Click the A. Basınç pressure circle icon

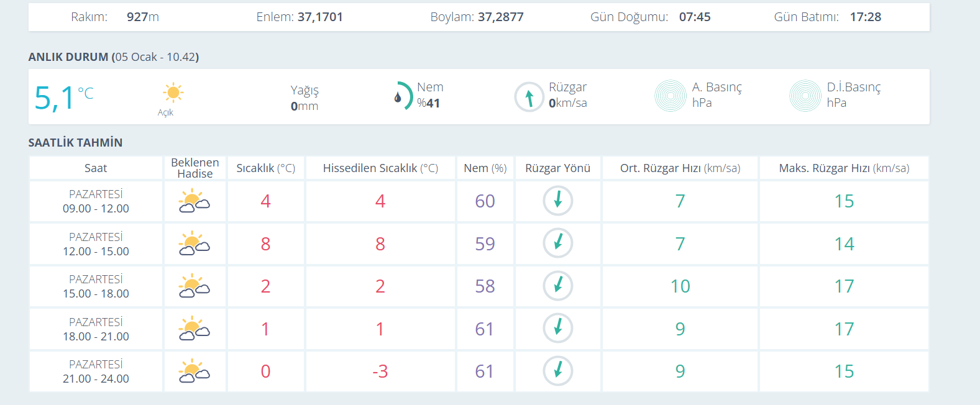pyautogui.click(x=670, y=96)
